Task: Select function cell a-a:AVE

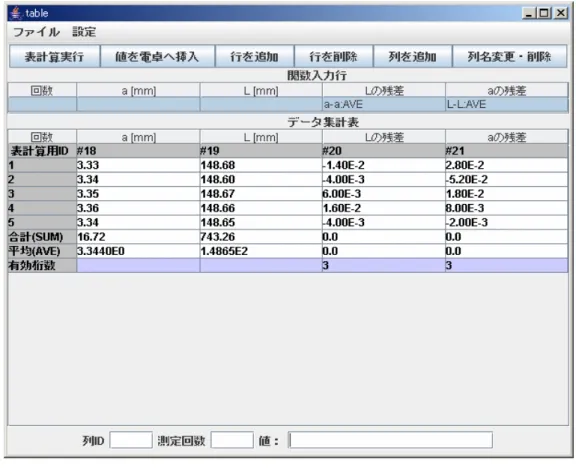Action: click(384, 104)
